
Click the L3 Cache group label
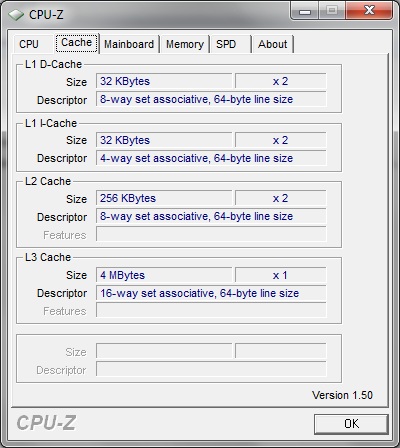coord(48,257)
